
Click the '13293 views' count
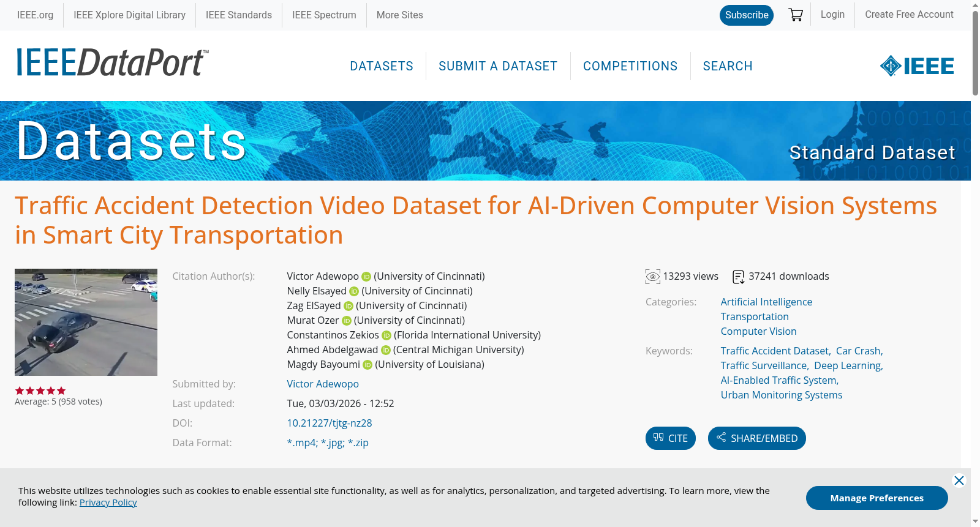[690, 277]
